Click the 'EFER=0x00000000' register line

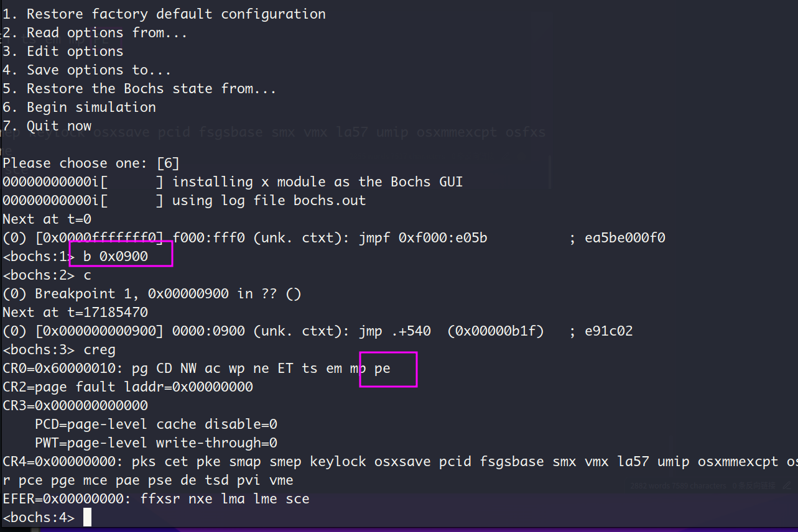[x=156, y=498]
